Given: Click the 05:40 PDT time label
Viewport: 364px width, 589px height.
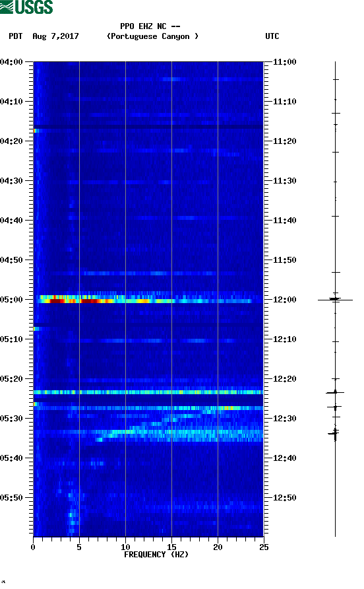Looking at the screenshot, I should click(x=11, y=458).
